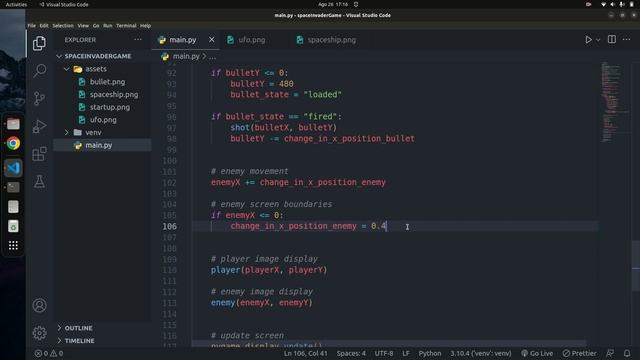Select Python interpreter 3.10.4 venv

[481, 353]
